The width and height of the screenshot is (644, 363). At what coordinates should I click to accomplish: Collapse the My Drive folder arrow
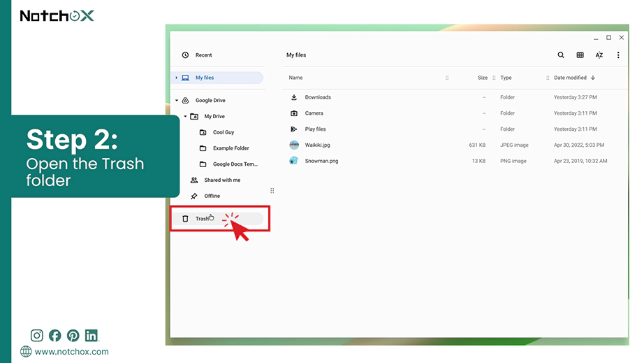pos(185,116)
